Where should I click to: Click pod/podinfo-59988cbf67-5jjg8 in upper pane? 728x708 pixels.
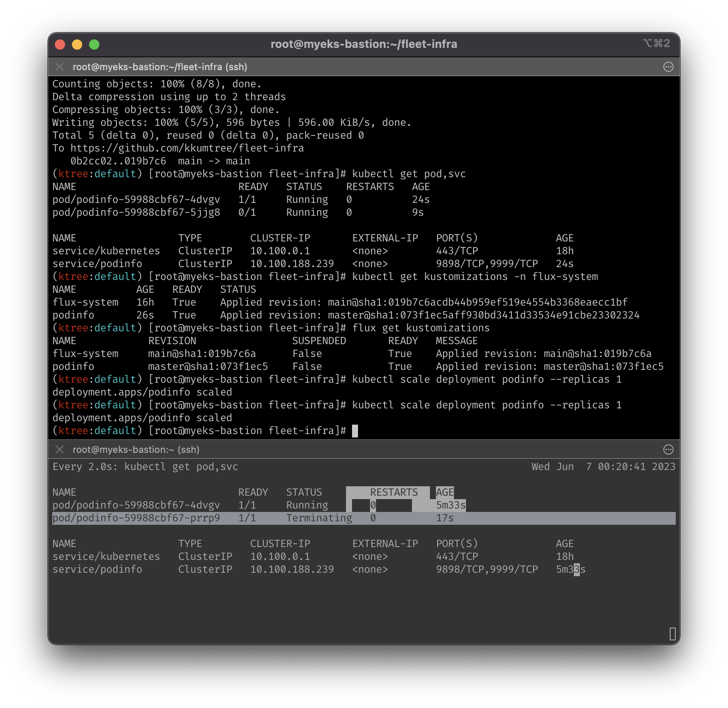coord(136,212)
